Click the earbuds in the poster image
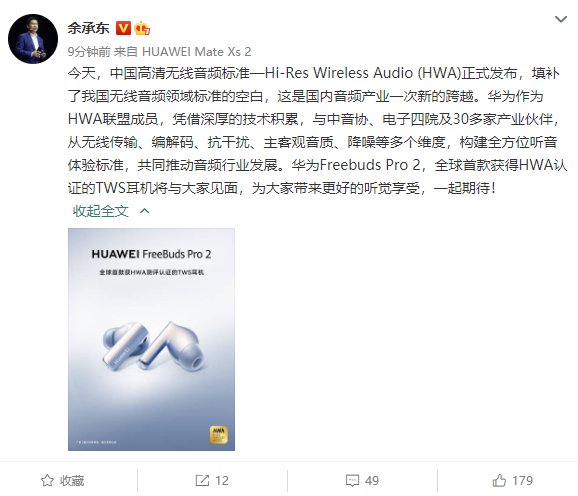This screenshot has width=578, height=496. tap(153, 346)
